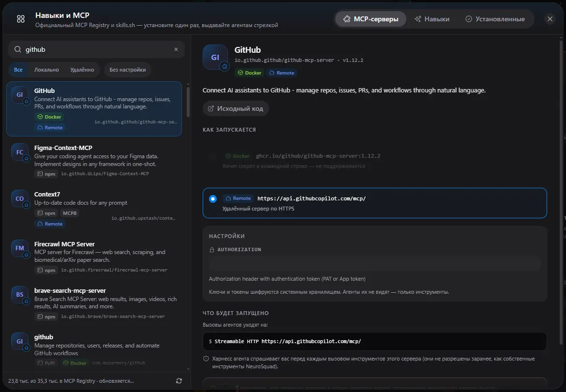Click the search field containing github
Viewport: 566px width, 392px height.
96,49
